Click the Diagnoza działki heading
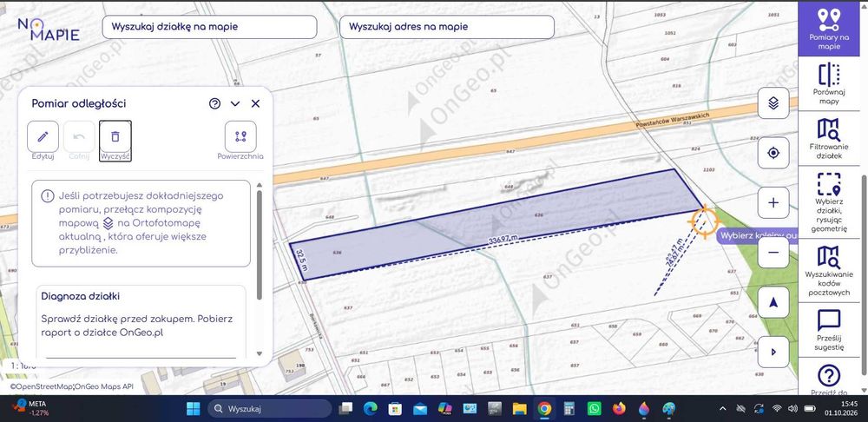The height and width of the screenshot is (422, 868). click(80, 296)
